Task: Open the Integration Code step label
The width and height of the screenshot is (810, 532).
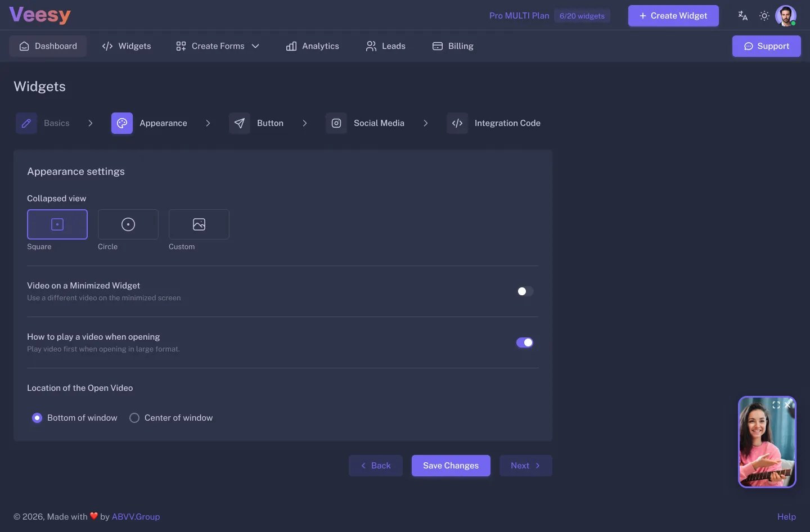Action: (507, 123)
